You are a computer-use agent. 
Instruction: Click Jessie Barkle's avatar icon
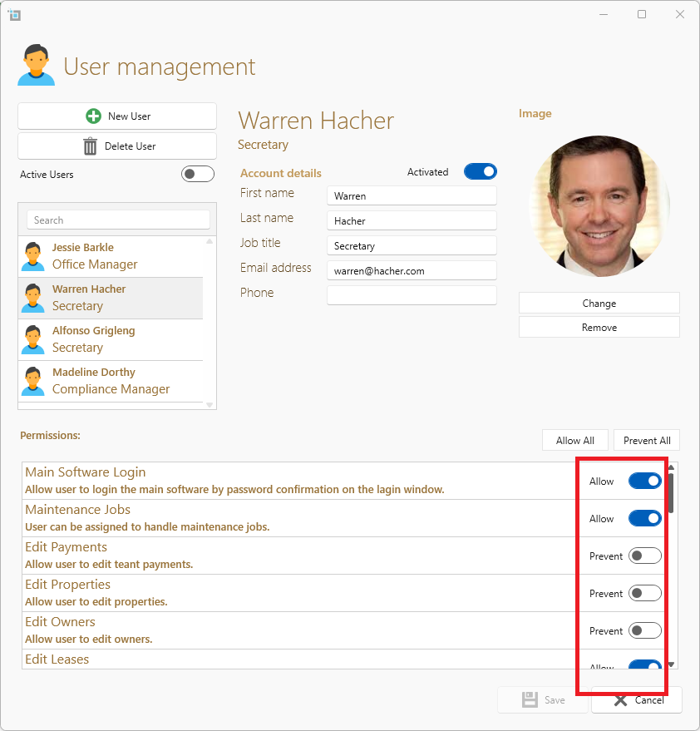[33, 256]
